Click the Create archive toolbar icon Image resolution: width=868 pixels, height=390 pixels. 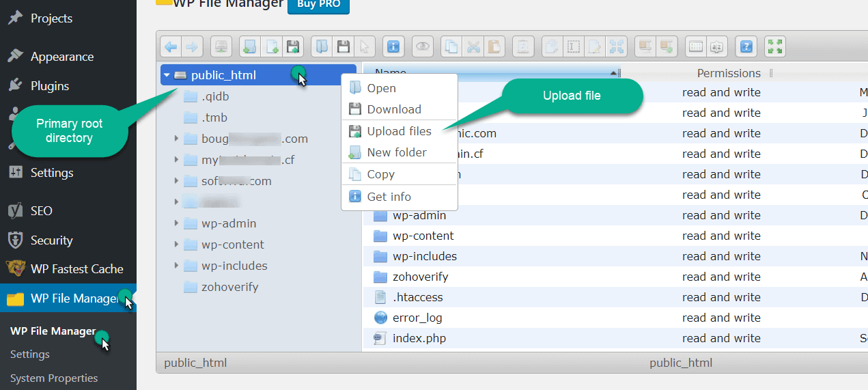[x=667, y=46]
